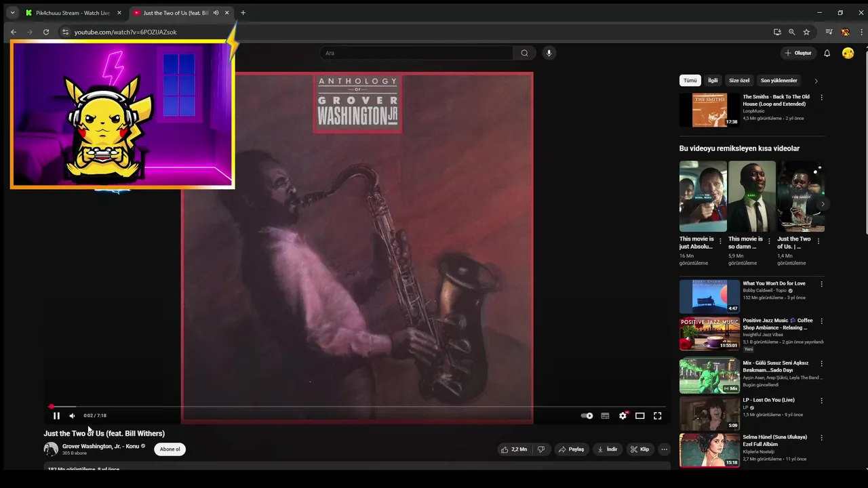868x488 pixels.
Task: Open options for What You Won't Do for Love
Action: coord(822,285)
